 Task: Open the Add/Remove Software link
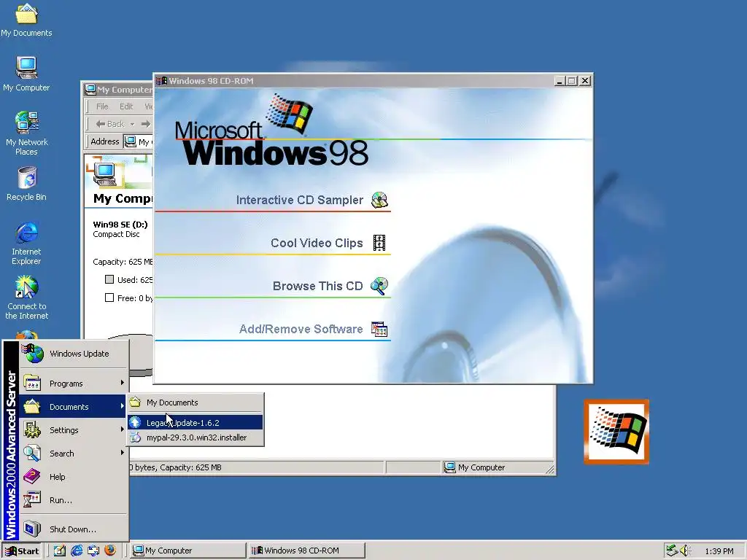click(301, 329)
